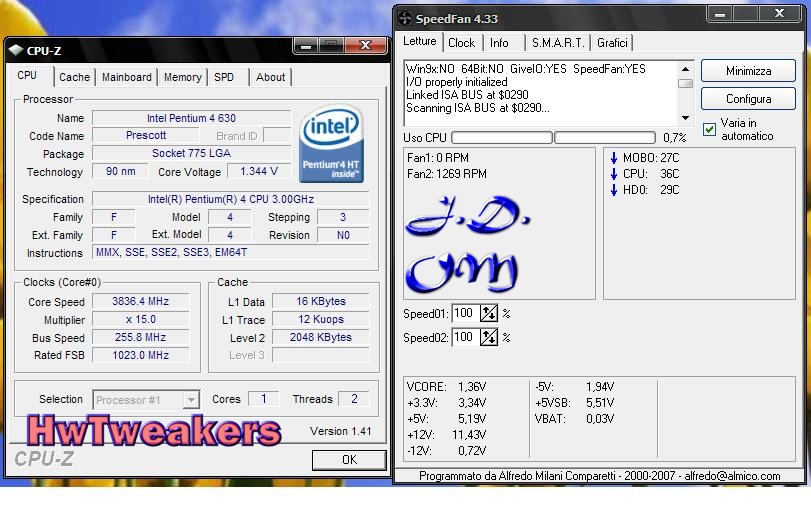The height and width of the screenshot is (512, 811).
Task: Click the log box scrollbar up arrow
Action: click(685, 69)
